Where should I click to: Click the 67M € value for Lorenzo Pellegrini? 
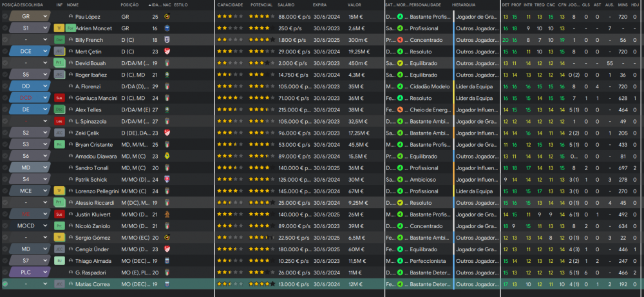[x=355, y=191]
